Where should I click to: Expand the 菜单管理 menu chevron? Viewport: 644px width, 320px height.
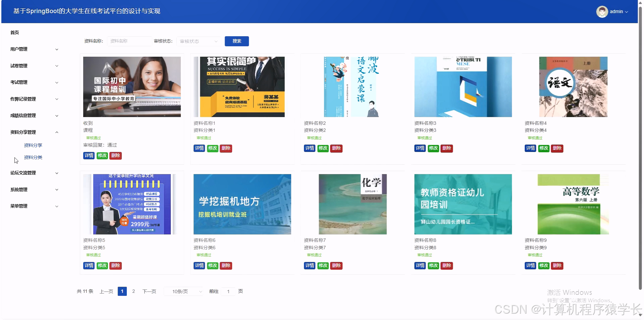(x=57, y=206)
